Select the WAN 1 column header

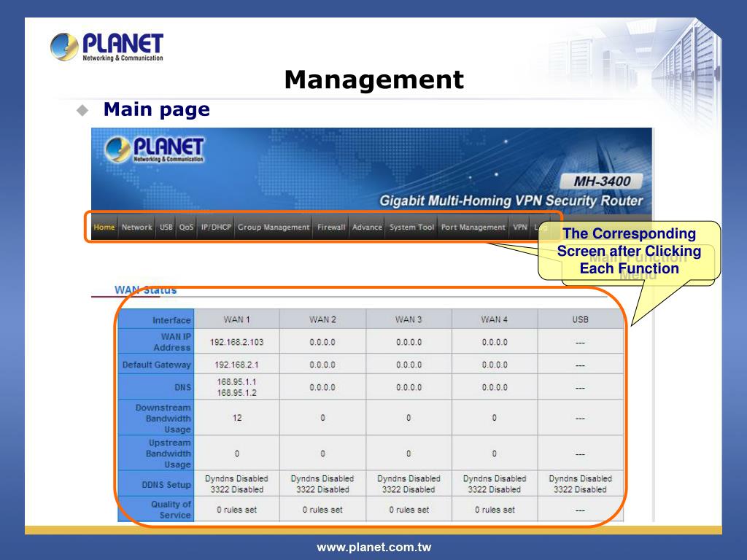237,319
